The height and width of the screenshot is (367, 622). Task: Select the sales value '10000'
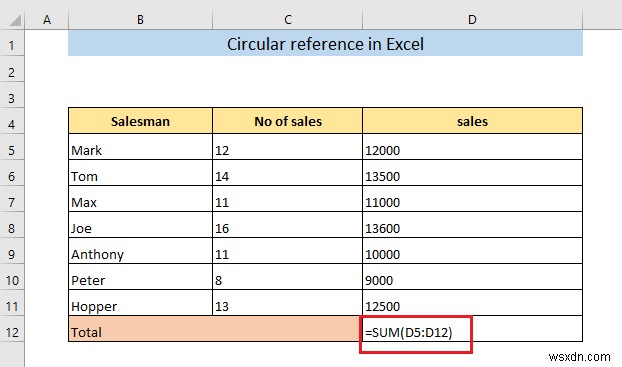[472, 251]
